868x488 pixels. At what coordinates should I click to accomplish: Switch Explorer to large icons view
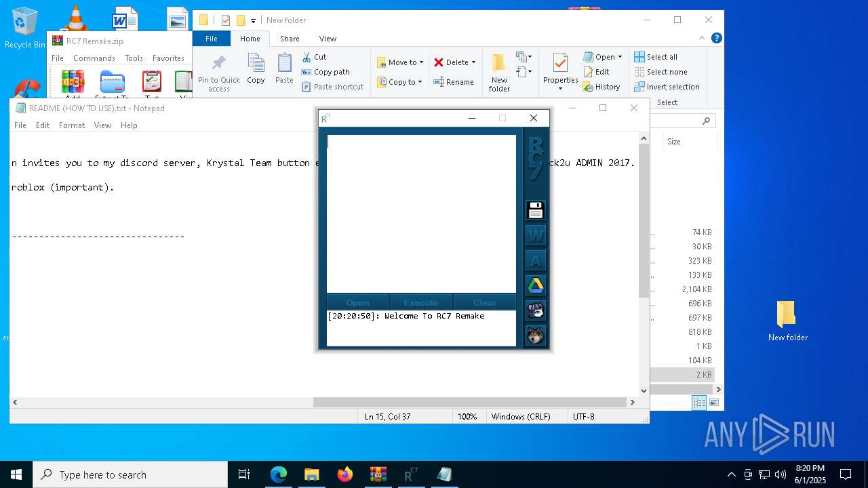[x=713, y=403]
